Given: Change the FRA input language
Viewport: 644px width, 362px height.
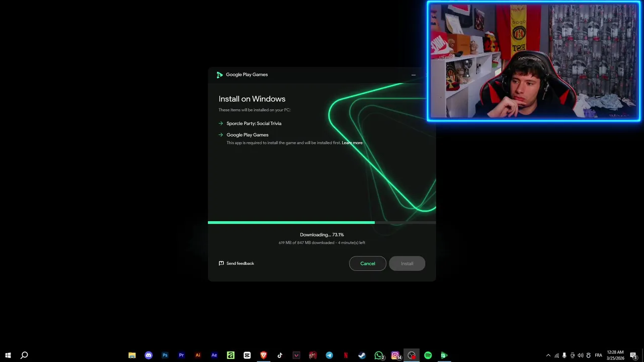Looking at the screenshot, I should pos(599,355).
